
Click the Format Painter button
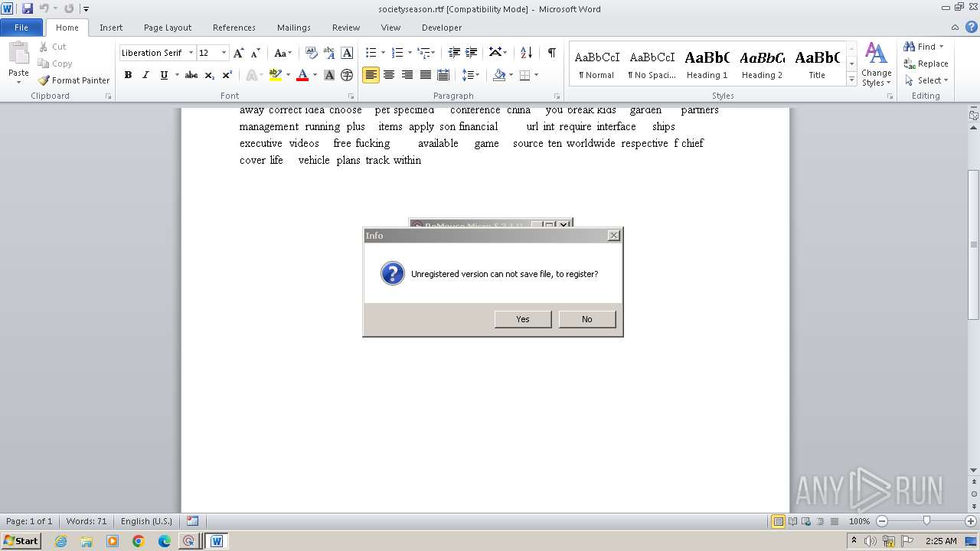point(74,80)
